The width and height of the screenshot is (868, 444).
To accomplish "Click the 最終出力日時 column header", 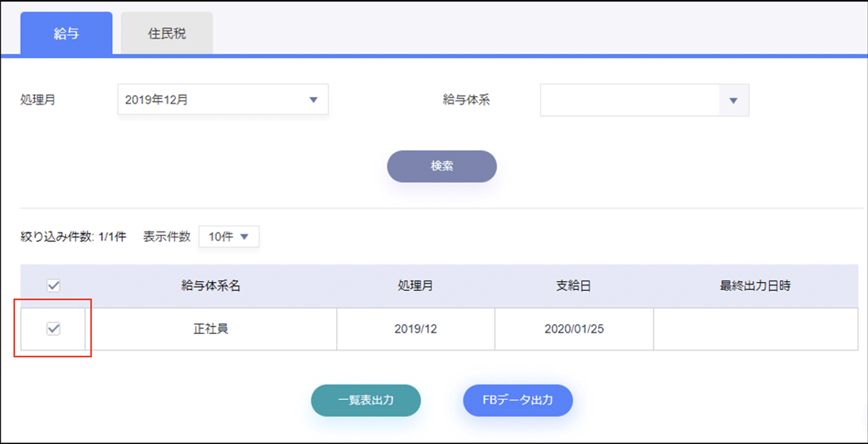I will [x=754, y=286].
